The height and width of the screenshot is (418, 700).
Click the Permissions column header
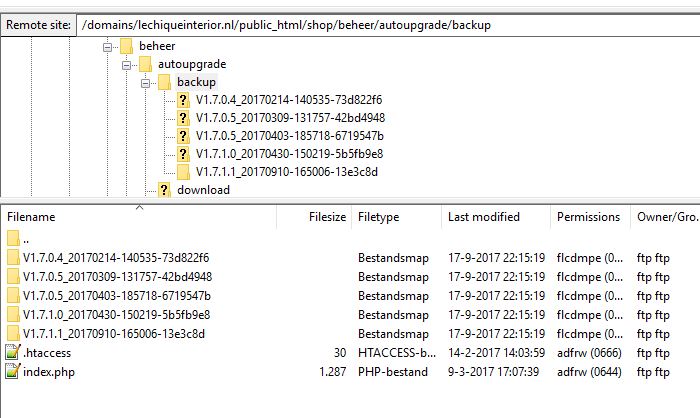(x=588, y=216)
